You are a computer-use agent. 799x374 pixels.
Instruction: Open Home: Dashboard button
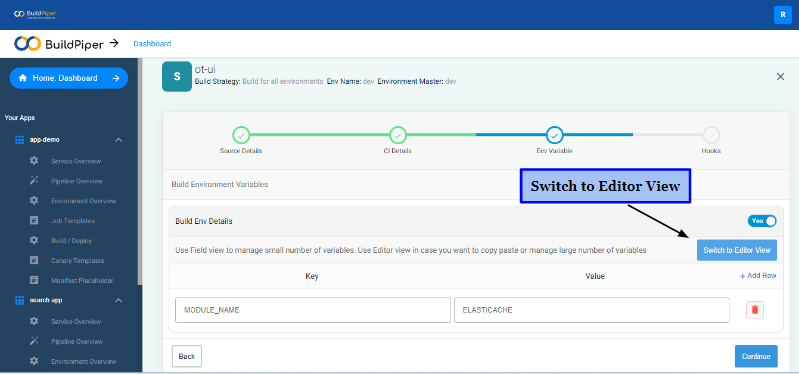(x=69, y=78)
